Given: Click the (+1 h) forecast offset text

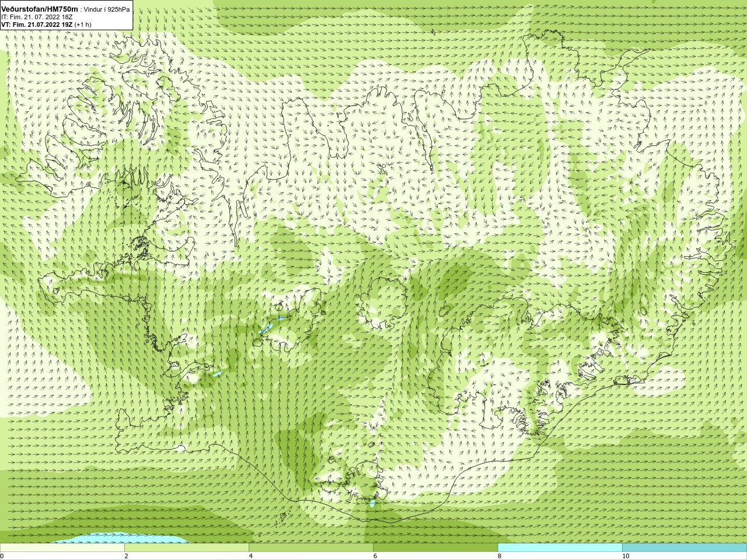Looking at the screenshot, I should pyautogui.click(x=83, y=25).
